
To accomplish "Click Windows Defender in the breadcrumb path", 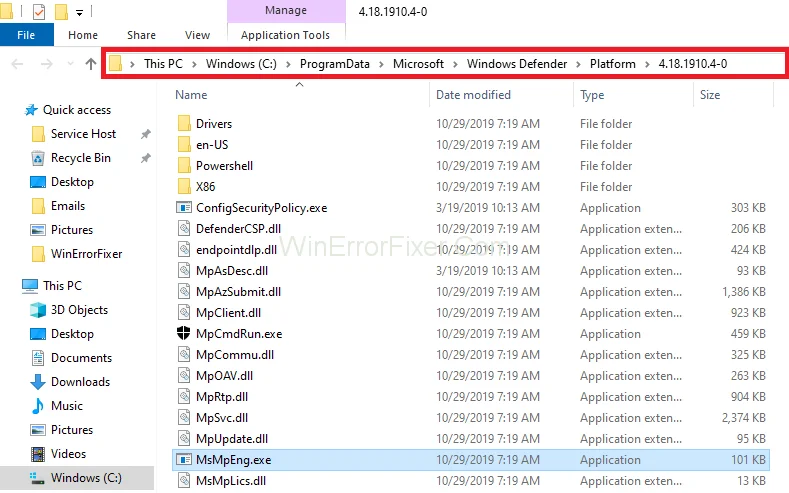I will point(516,64).
